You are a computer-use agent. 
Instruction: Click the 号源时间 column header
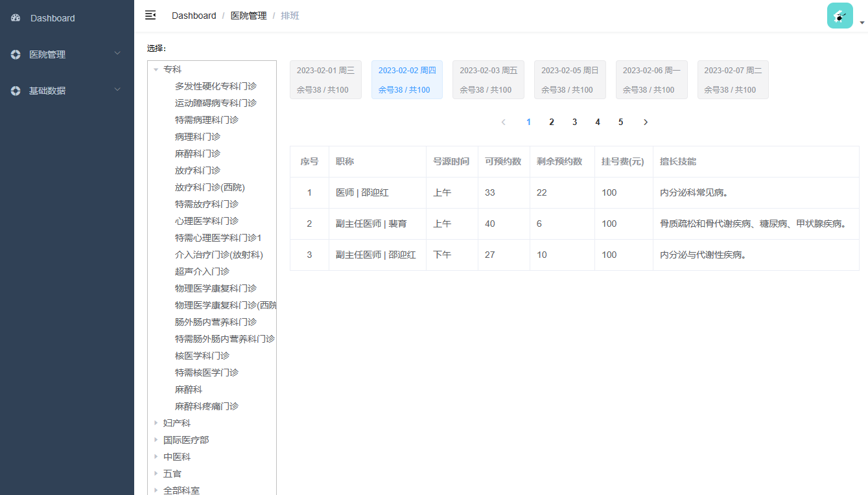point(451,161)
